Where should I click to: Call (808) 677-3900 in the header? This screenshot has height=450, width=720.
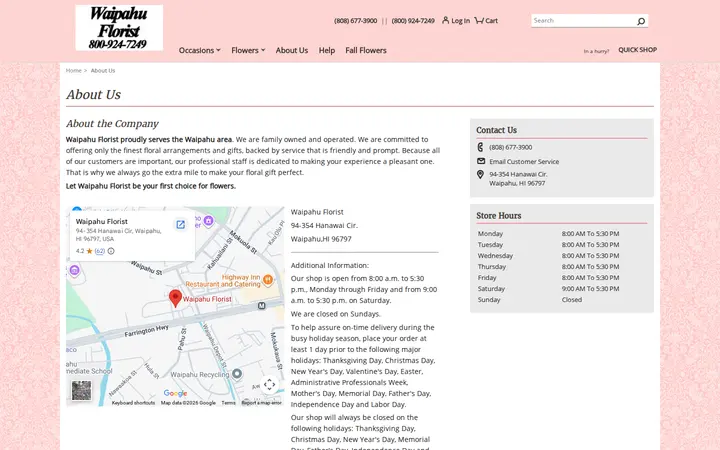(355, 21)
